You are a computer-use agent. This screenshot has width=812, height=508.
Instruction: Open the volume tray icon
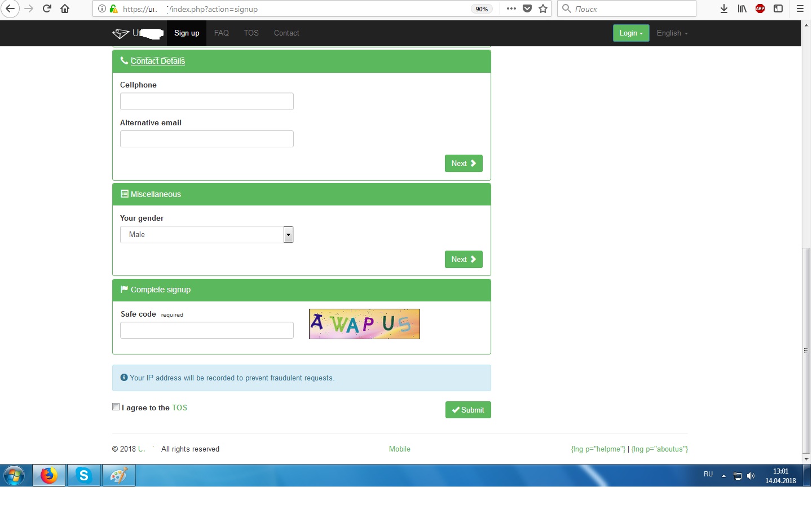(x=751, y=476)
